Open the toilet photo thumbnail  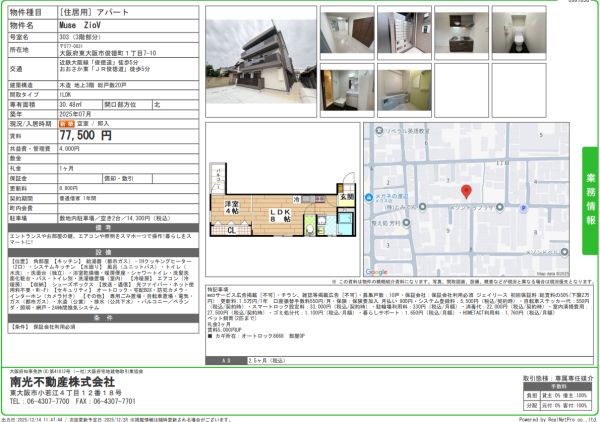519,33
